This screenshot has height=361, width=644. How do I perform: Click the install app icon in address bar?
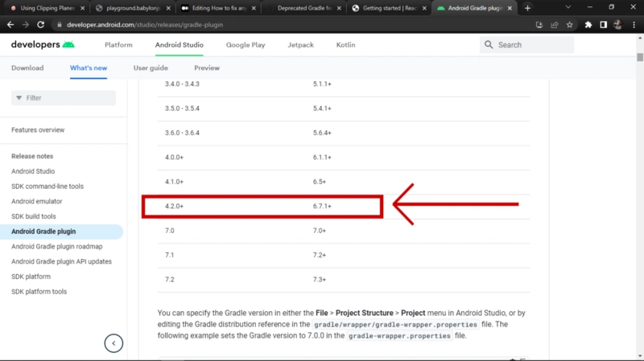(x=539, y=25)
